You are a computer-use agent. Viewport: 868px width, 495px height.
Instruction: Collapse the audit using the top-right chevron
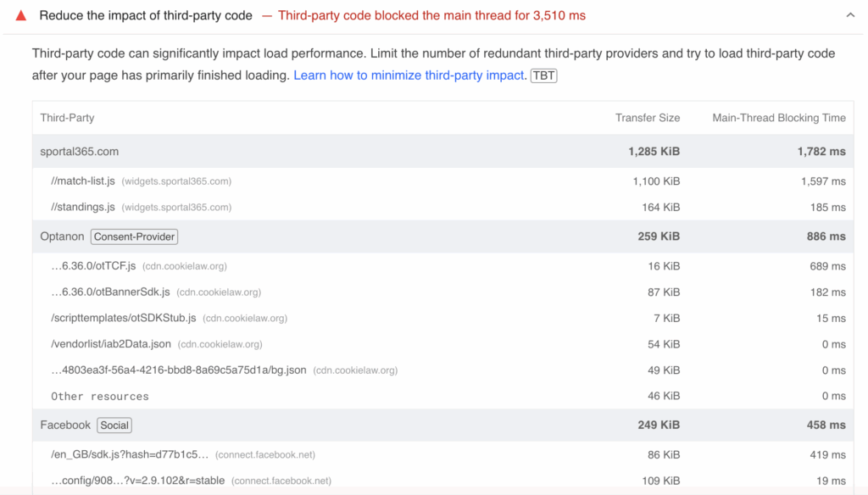851,14
